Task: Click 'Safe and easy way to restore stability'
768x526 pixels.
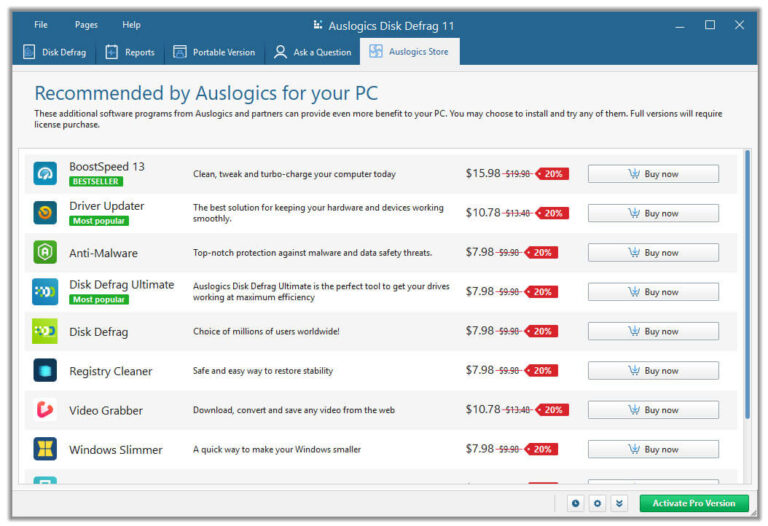Action: 263,371
